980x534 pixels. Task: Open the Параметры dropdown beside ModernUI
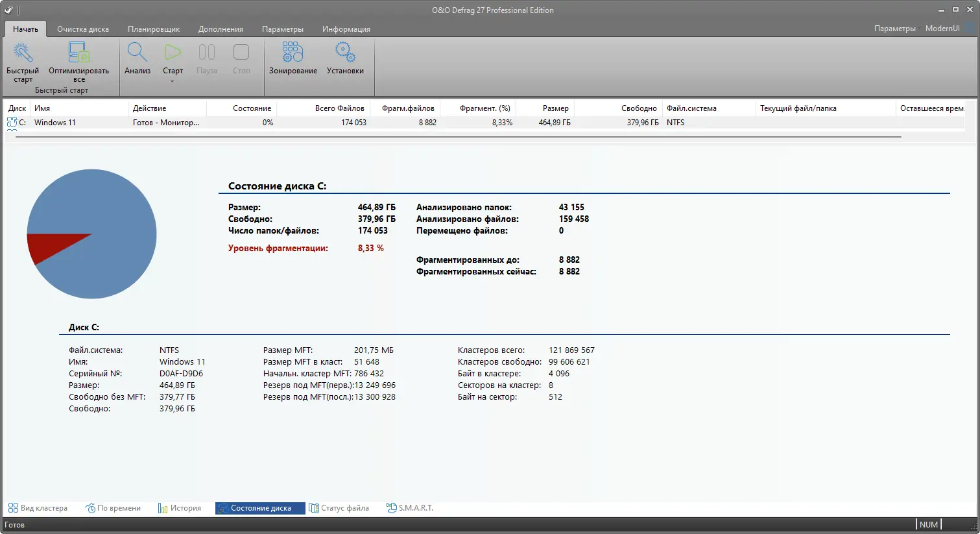895,29
